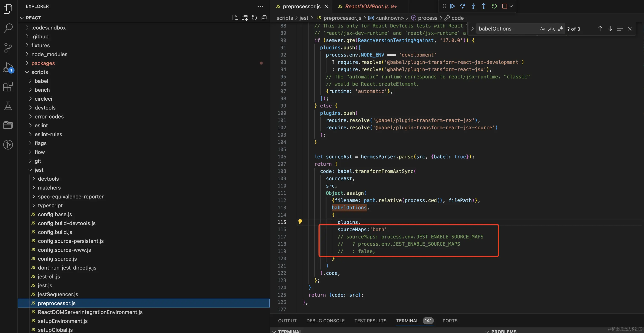Click debug Step Over button
This screenshot has height=333, width=644.
463,6
